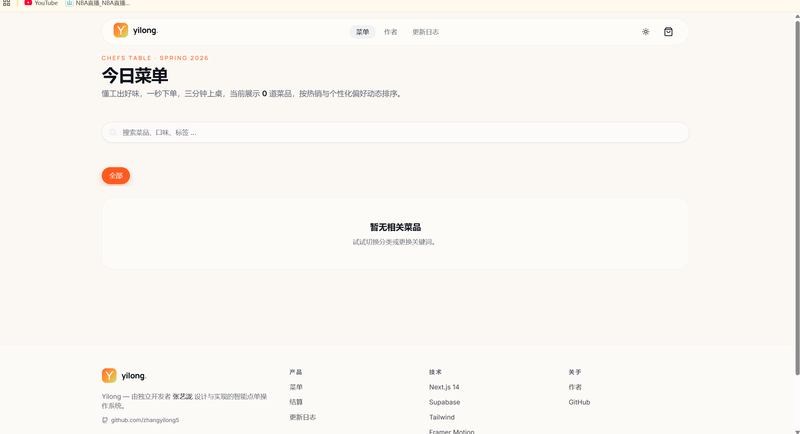Screen dimensions: 800x434
Task: Open the Supabase footer link
Action: pyautogui.click(x=444, y=402)
